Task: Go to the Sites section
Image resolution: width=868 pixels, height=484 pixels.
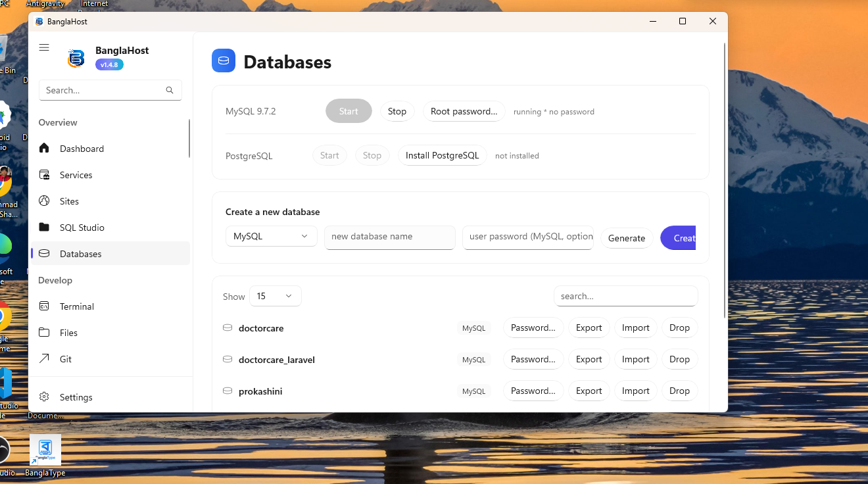Action: [x=110, y=201]
